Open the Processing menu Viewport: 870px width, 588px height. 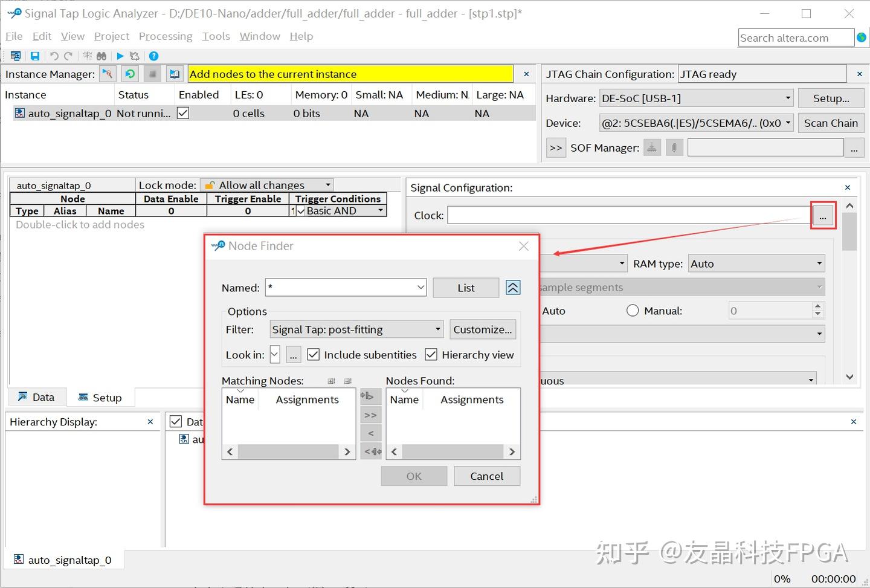pyautogui.click(x=166, y=36)
